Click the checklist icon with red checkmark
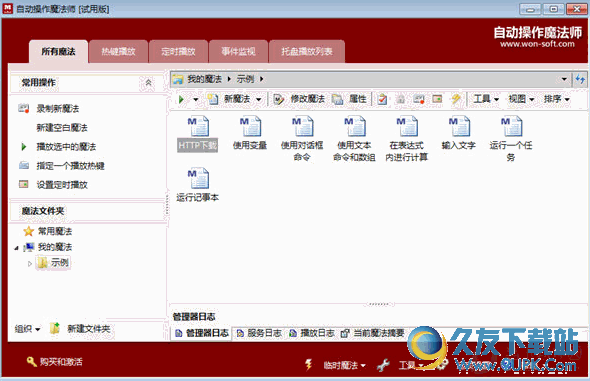Image resolution: width=590 pixels, height=381 pixels. (x=382, y=99)
